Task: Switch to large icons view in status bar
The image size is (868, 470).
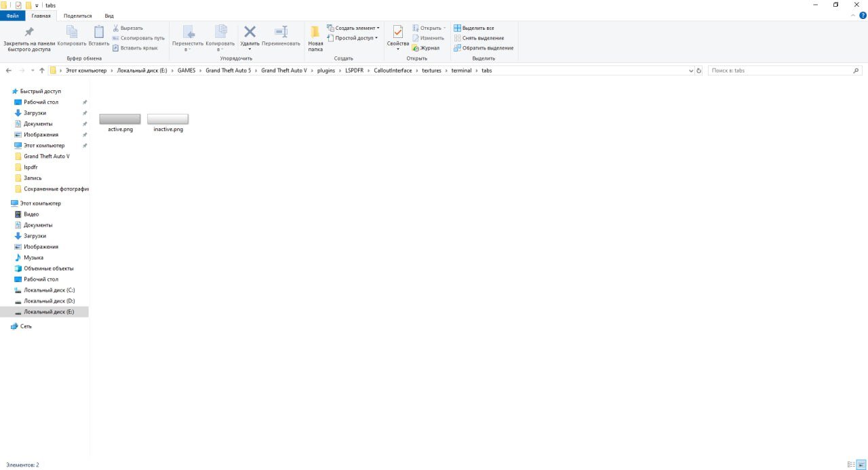Action: click(x=861, y=465)
